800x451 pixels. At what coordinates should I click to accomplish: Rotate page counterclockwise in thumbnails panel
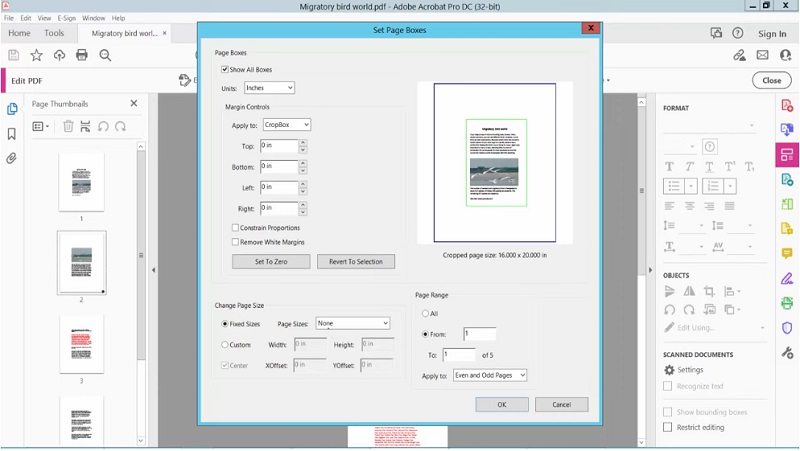[103, 126]
